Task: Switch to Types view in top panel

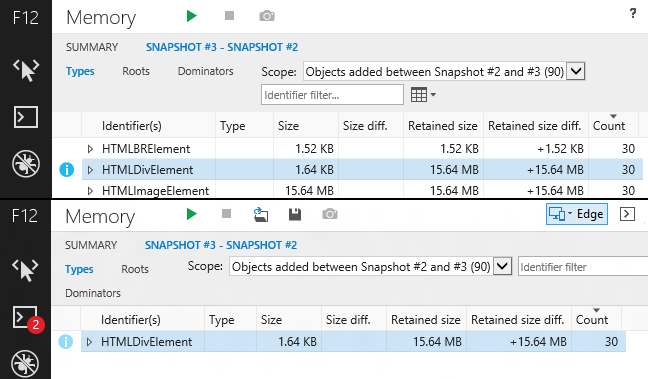Action: coord(80,71)
